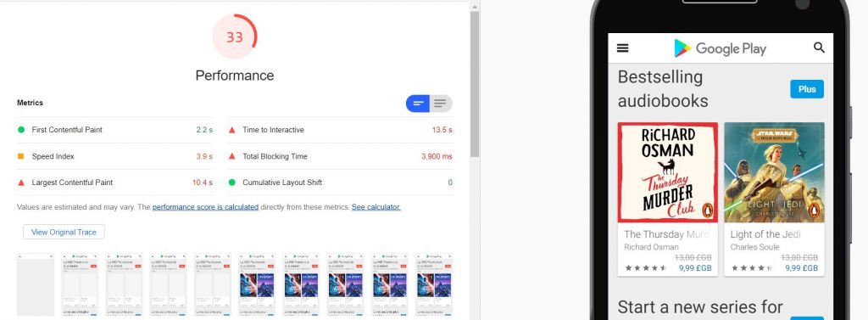The height and width of the screenshot is (320, 868).
Task: Click the 33 performance score gauge
Action: click(235, 36)
